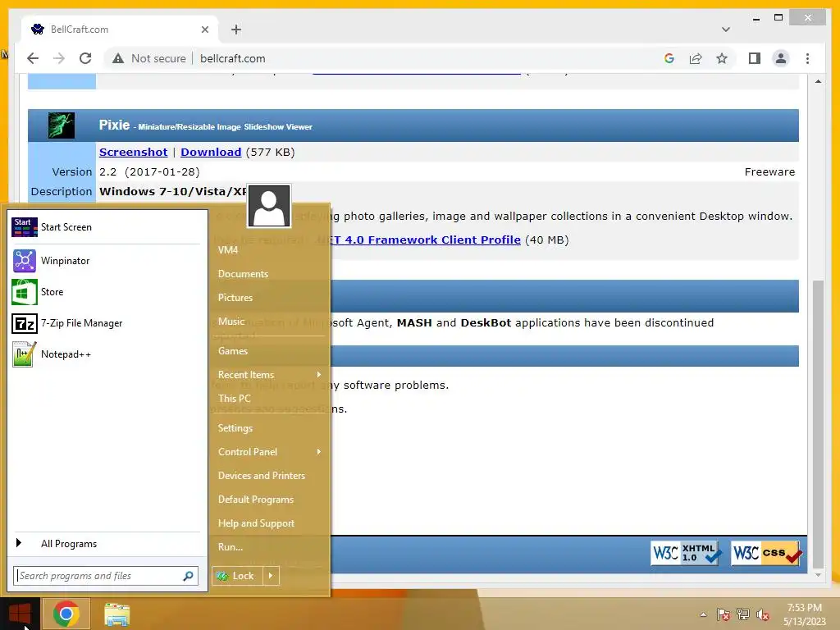Screen dimensions: 840x630
Task: Click the user account picture
Action: point(269,206)
